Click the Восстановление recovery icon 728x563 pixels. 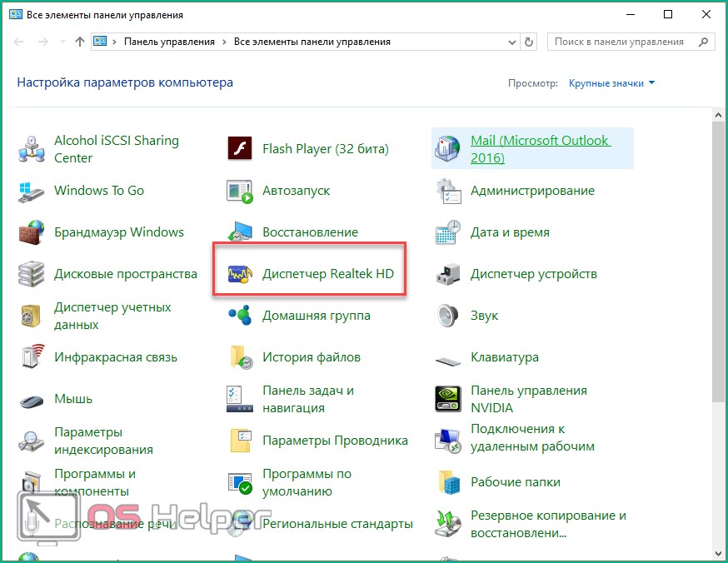tap(240, 232)
